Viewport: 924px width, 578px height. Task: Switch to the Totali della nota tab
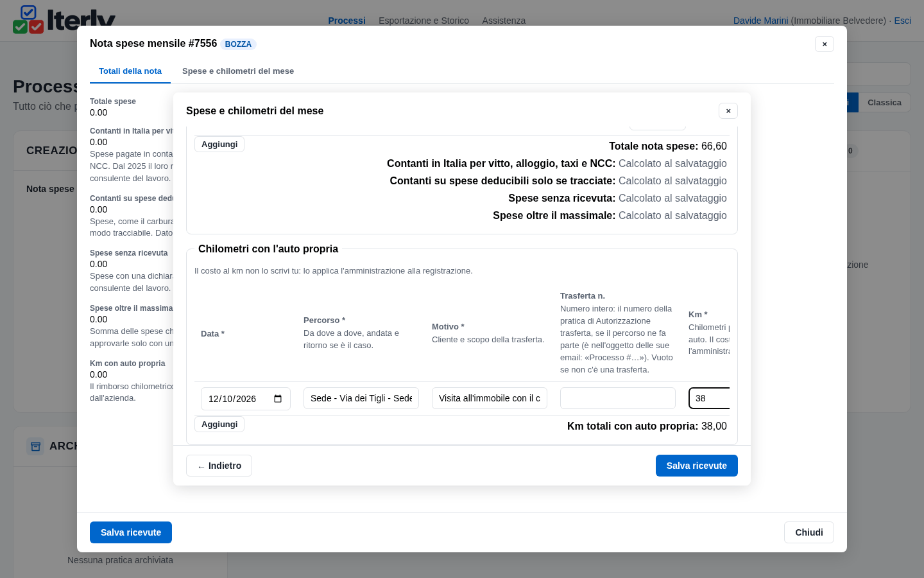[x=130, y=71]
